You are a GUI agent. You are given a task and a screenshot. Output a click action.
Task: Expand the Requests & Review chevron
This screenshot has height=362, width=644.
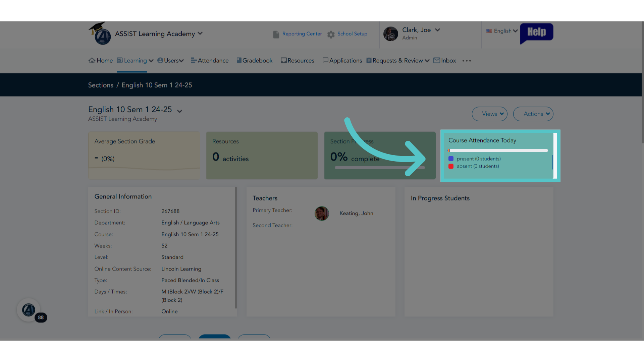pyautogui.click(x=427, y=61)
